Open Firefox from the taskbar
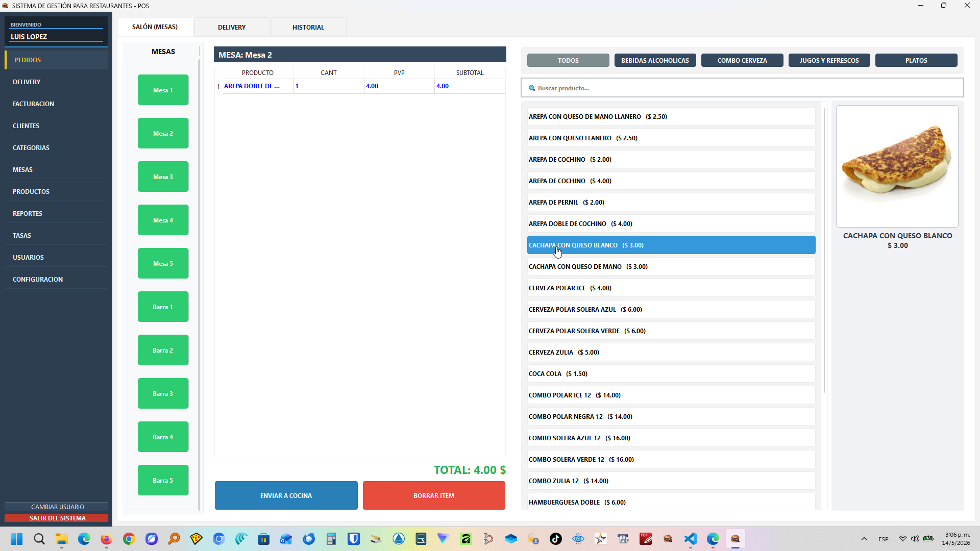This screenshot has width=980, height=551. coord(106,539)
